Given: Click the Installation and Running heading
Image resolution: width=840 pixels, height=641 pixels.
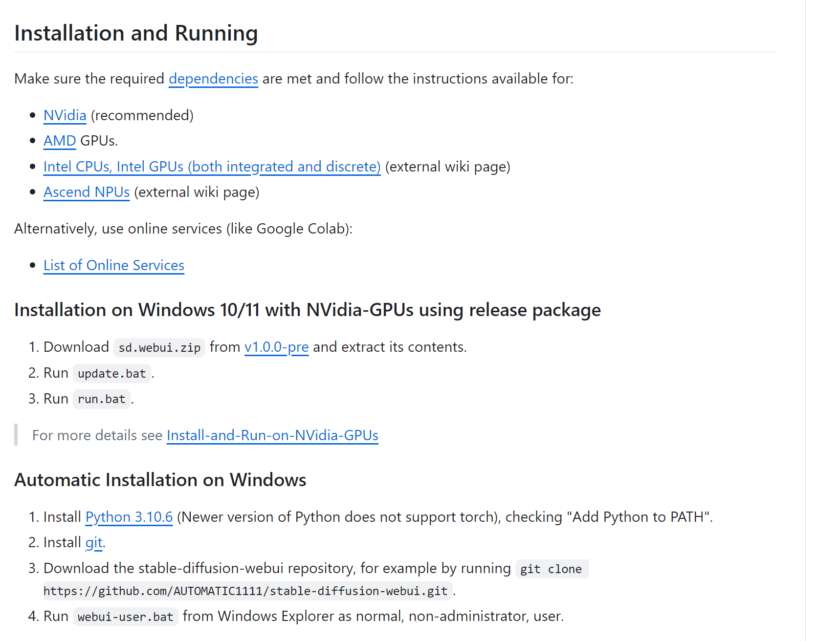Looking at the screenshot, I should pyautogui.click(x=136, y=33).
